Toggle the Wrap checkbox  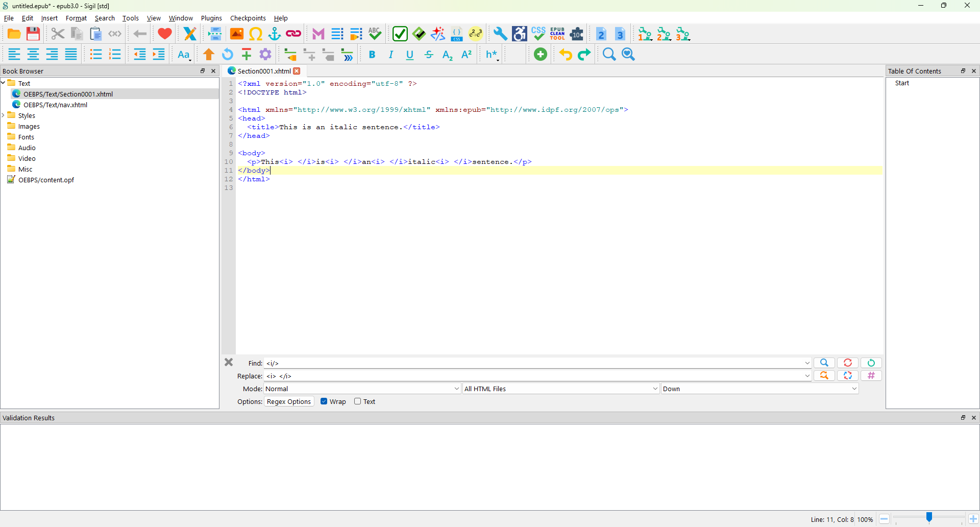(324, 402)
